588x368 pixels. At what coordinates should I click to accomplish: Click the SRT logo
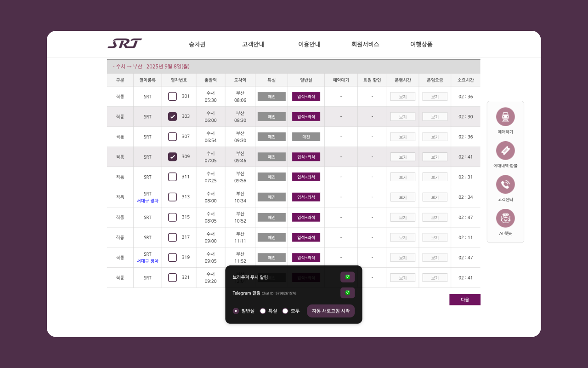(x=124, y=43)
